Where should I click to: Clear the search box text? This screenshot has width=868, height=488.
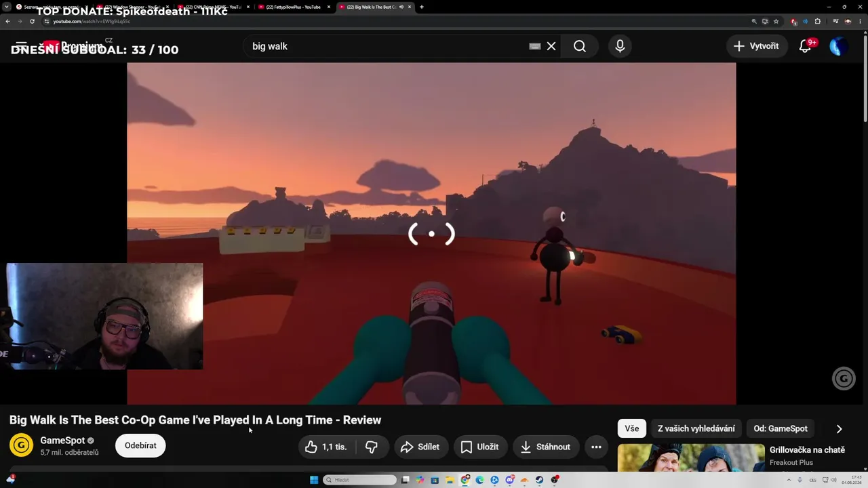(551, 46)
